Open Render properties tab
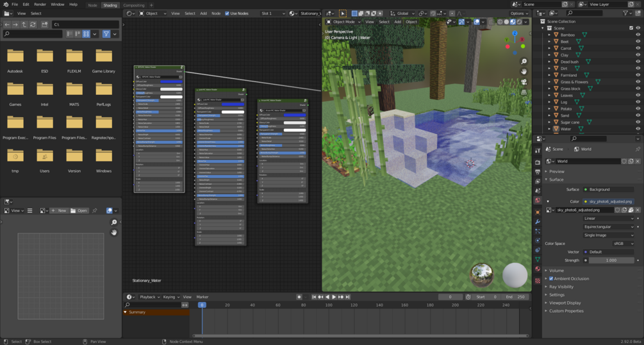The width and height of the screenshot is (644, 345). (538, 162)
